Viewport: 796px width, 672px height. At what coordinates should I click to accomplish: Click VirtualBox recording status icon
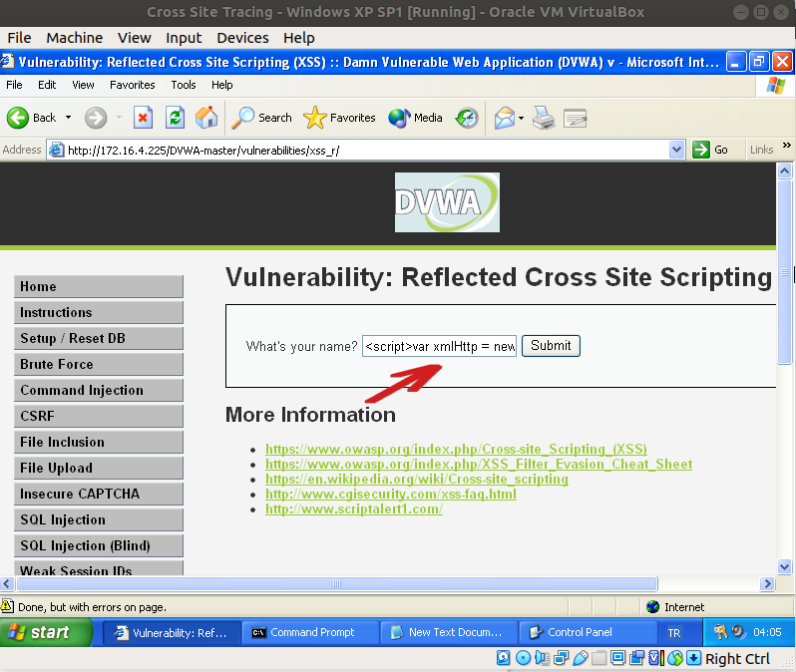click(636, 658)
